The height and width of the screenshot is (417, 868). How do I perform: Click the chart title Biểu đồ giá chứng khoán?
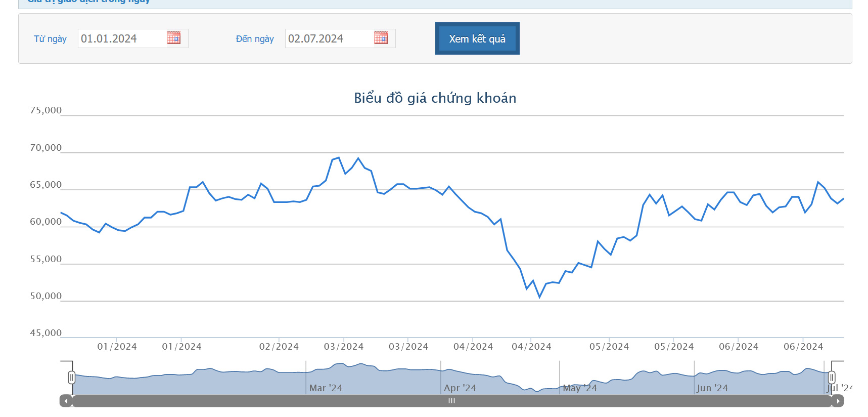(x=435, y=98)
